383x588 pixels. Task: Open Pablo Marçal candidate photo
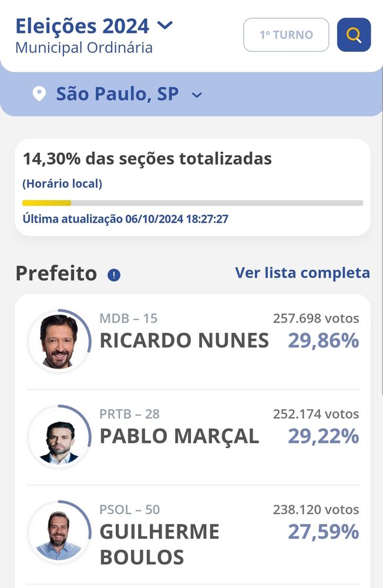(x=59, y=437)
